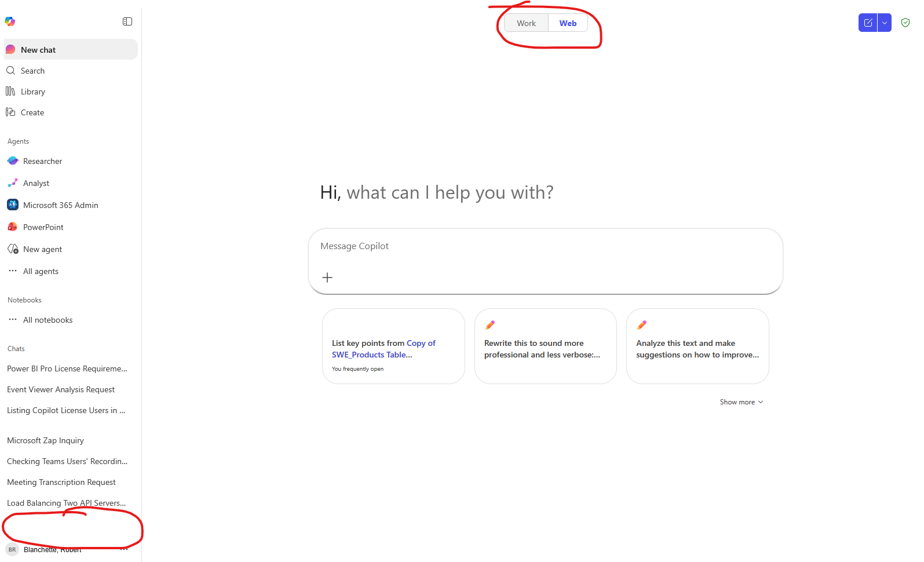Click the plus attachment icon
The height and width of the screenshot is (562, 924).
point(327,278)
